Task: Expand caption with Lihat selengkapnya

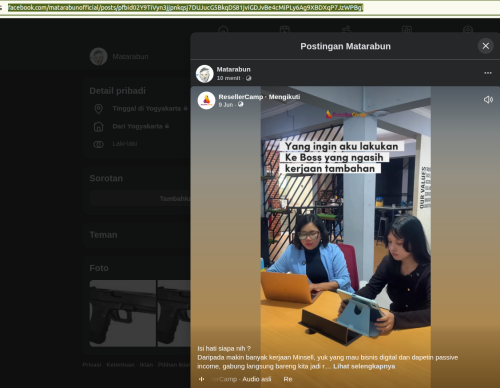Action: (364, 366)
